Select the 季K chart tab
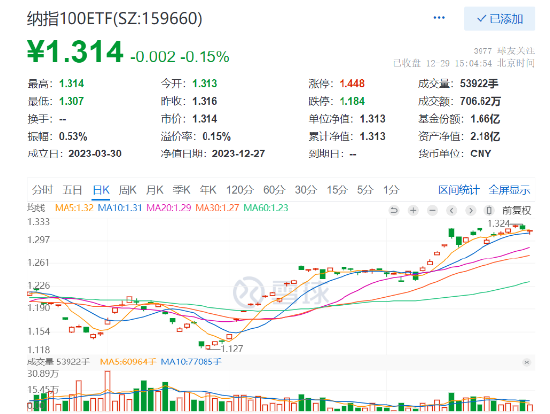 coord(181,190)
